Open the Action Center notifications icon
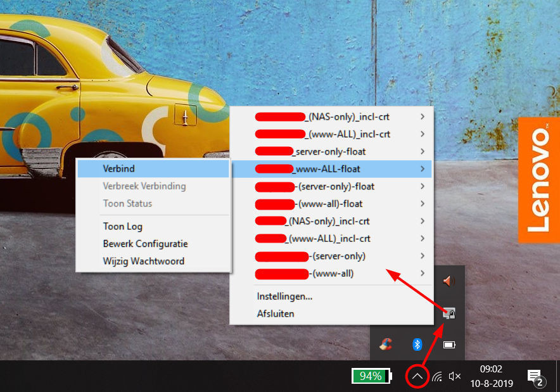 [x=536, y=377]
